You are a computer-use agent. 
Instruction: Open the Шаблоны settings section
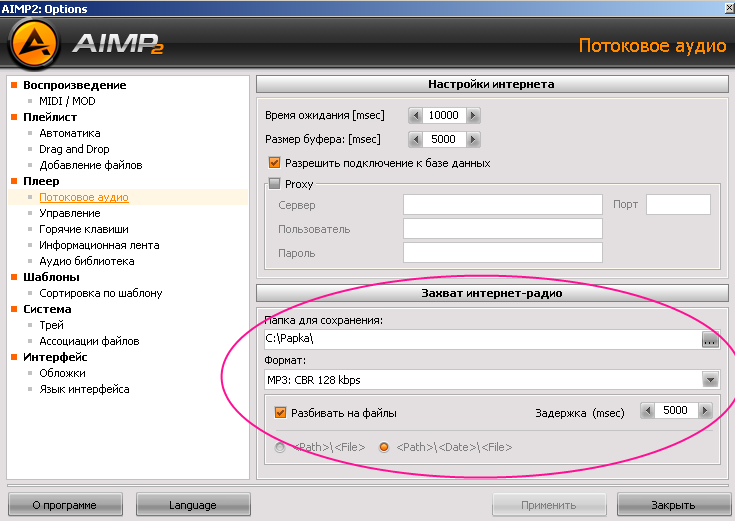52,277
